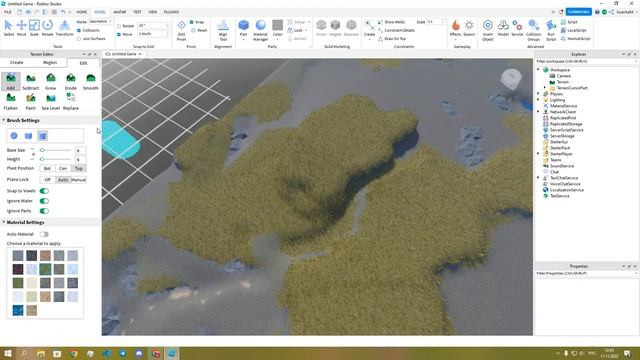Pick the blue water material swatch
This screenshot has height=360, width=640.
tap(18, 310)
